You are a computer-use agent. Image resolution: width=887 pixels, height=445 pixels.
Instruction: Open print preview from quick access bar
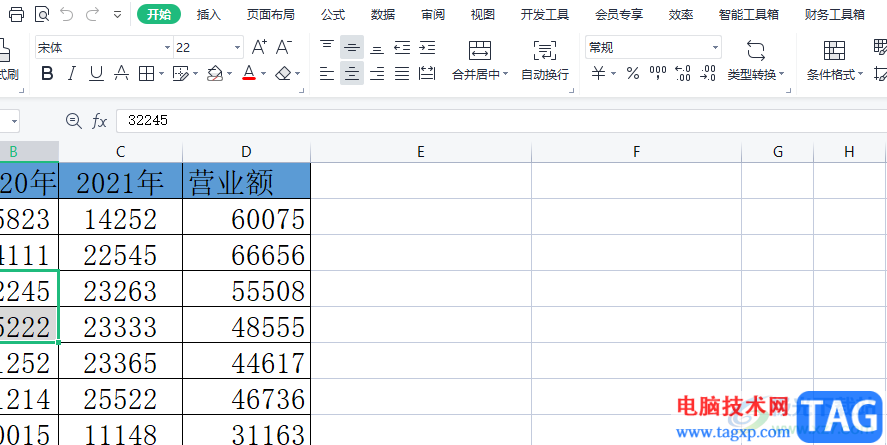coord(42,15)
